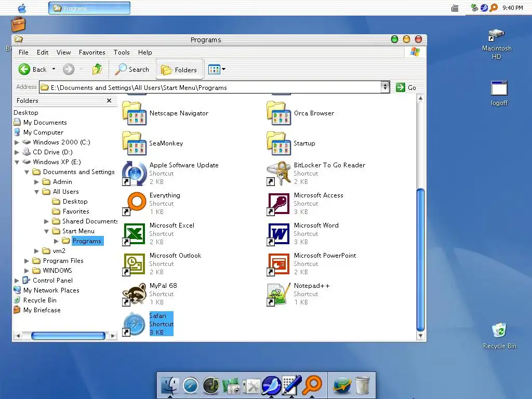Select the MyPal 68 raccoon icon
The width and height of the screenshot is (532, 399).
point(135,294)
